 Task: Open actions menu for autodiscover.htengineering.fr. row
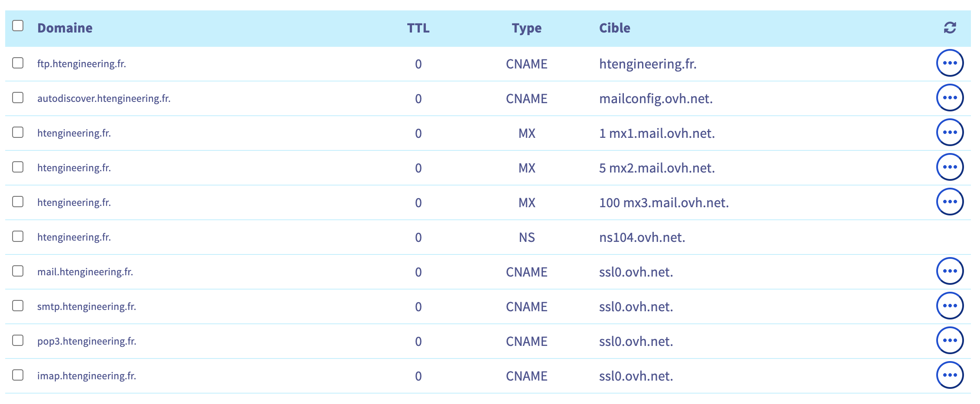(x=950, y=98)
